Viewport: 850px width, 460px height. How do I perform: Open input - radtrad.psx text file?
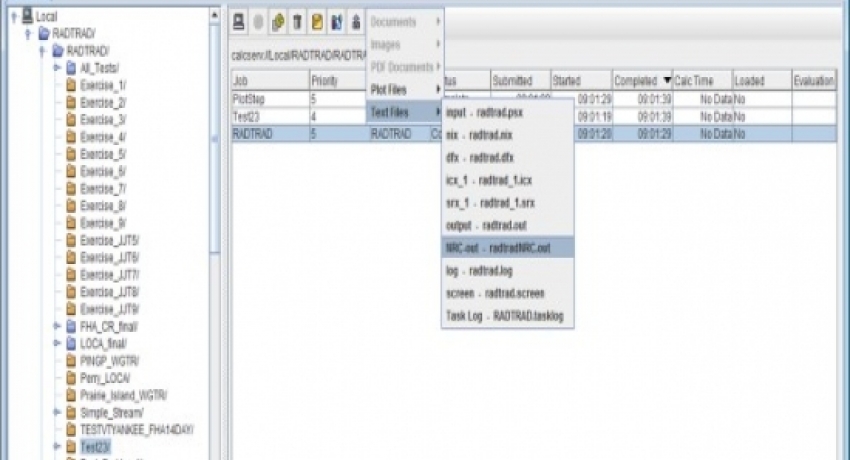(508, 113)
